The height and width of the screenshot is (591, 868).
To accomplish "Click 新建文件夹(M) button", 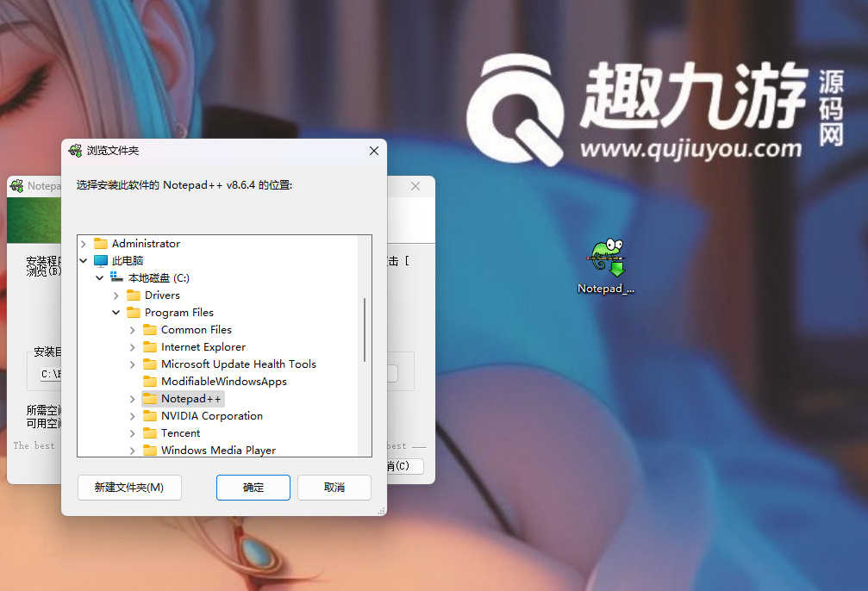I will click(x=129, y=488).
